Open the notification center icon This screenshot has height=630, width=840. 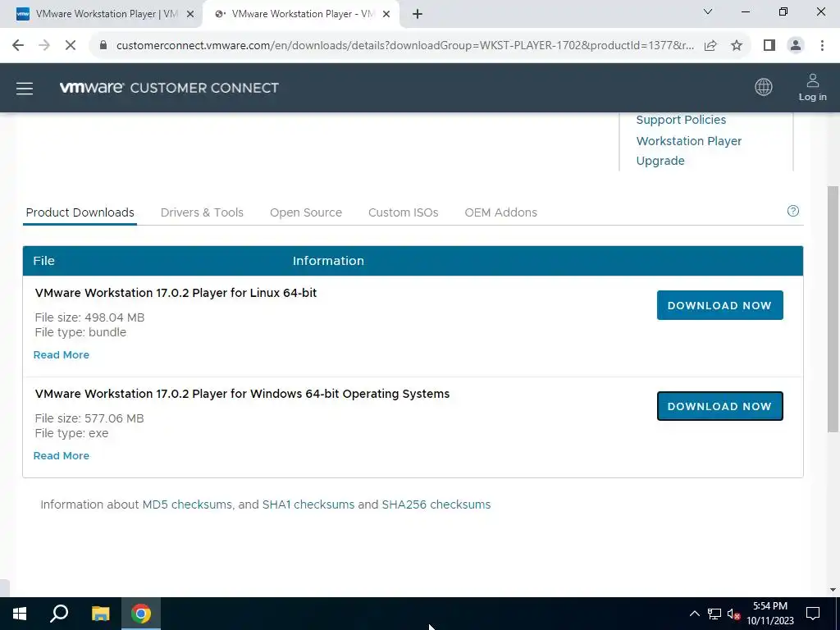coord(813,614)
